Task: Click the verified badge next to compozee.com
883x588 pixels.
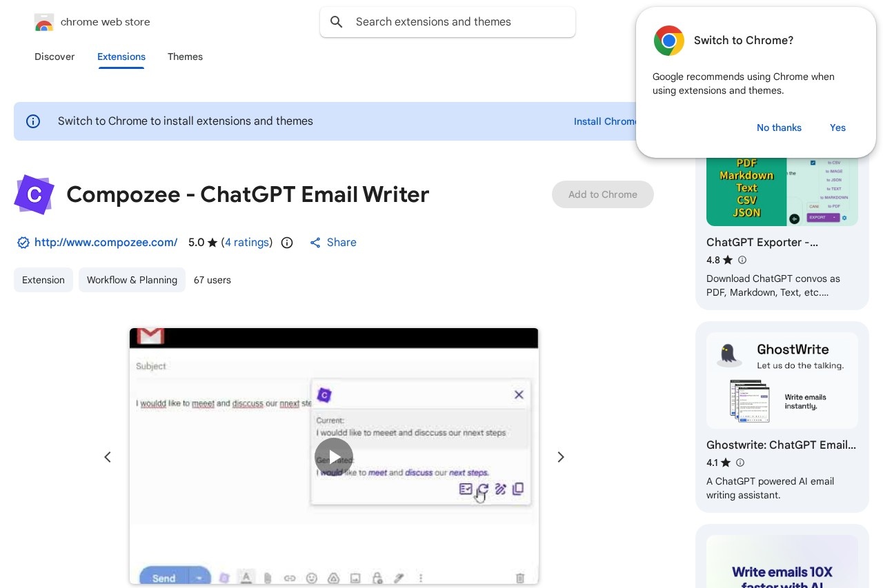Action: point(23,243)
